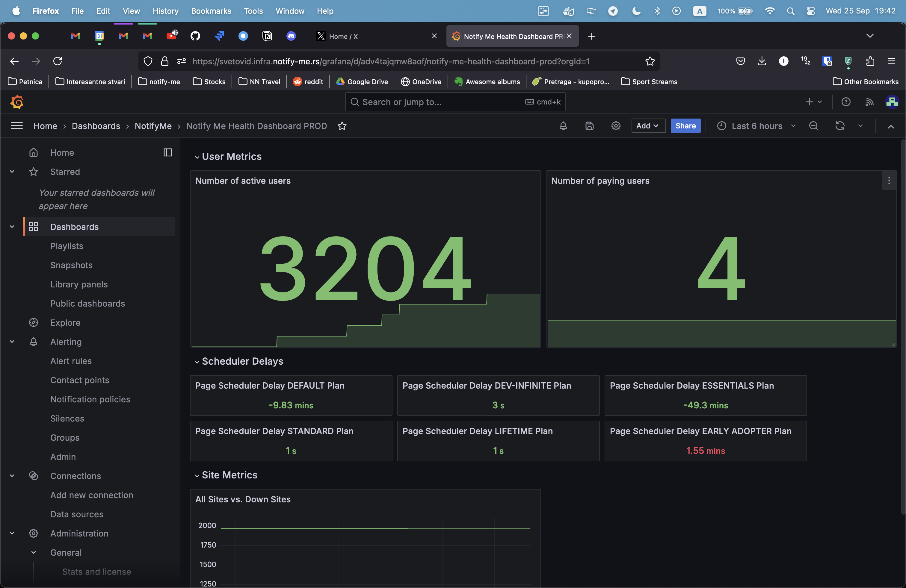Screen dimensions: 906x588
Task: Open Firefox application hamburger menu
Action: [891, 61]
